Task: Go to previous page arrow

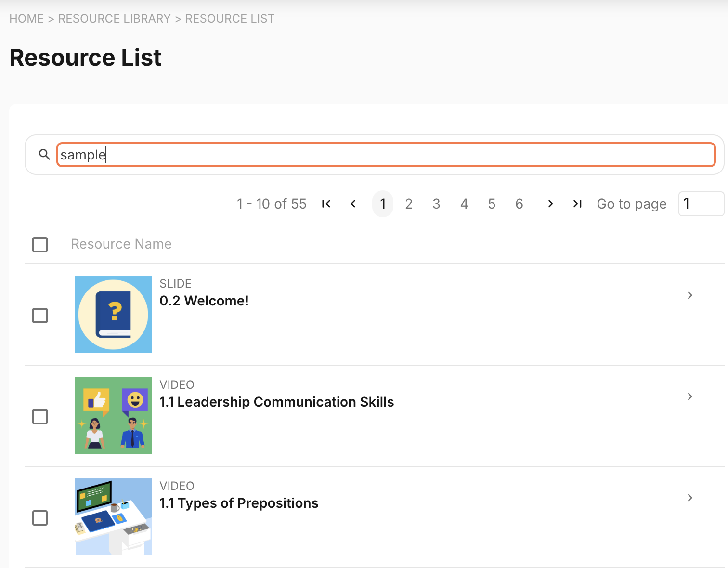Action: 353,204
